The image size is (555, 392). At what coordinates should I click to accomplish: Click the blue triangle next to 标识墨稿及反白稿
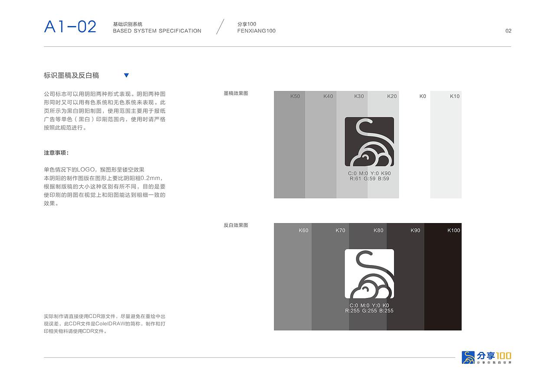click(x=126, y=75)
